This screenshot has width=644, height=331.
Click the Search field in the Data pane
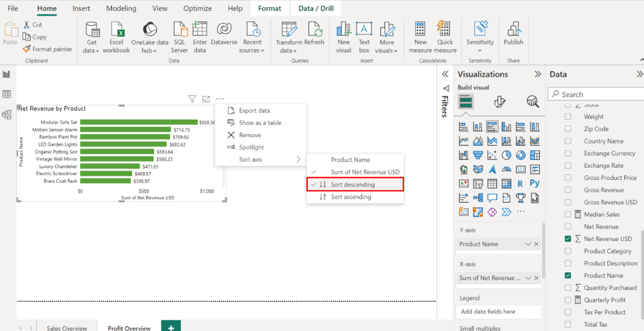[x=596, y=94]
